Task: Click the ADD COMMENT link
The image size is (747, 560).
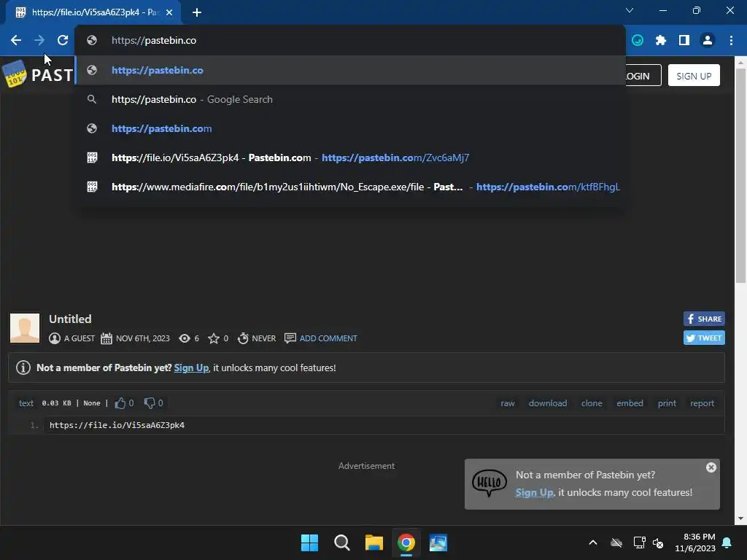Action: 328,338
